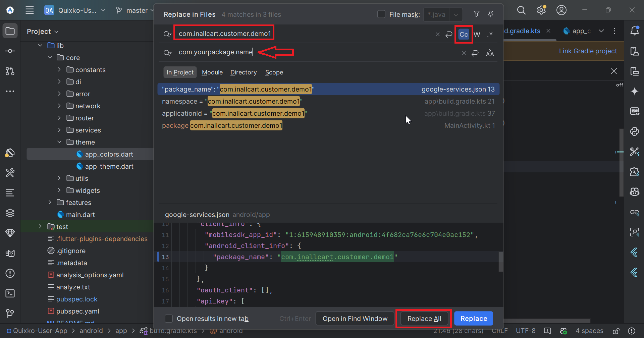Collapse the theme folder
This screenshot has width=644, height=338.
(59, 142)
